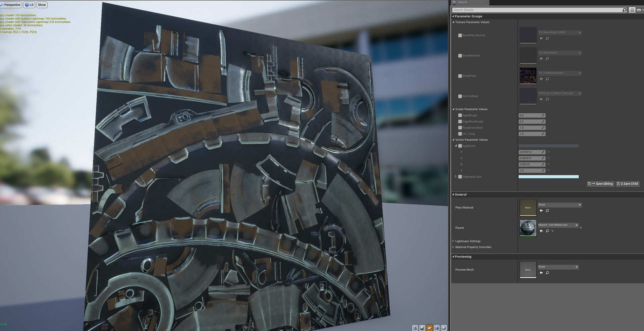Open the Show viewport menu
This screenshot has width=644, height=331.
click(x=42, y=5)
